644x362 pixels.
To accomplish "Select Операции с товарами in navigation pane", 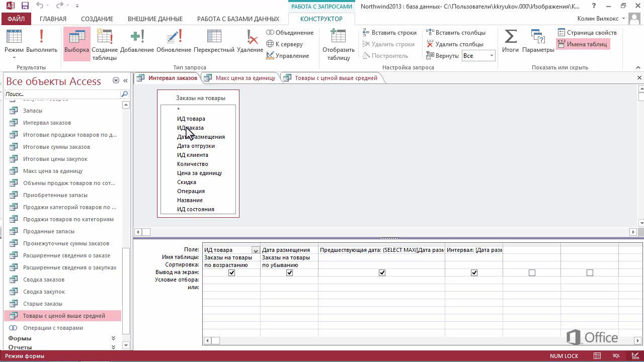I will (53, 328).
